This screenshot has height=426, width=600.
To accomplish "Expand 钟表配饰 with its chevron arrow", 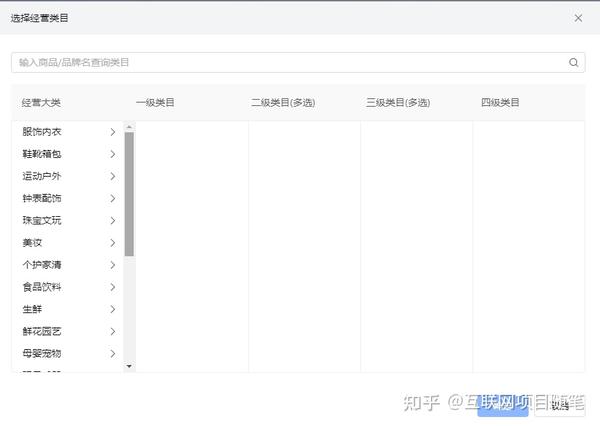I will tap(112, 199).
